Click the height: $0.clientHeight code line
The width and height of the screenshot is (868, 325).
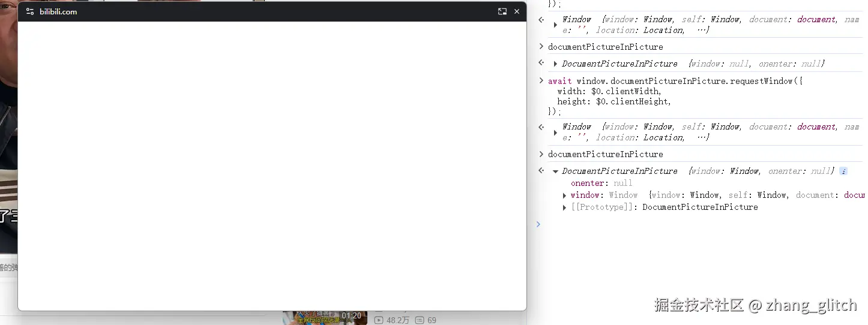[x=614, y=101]
